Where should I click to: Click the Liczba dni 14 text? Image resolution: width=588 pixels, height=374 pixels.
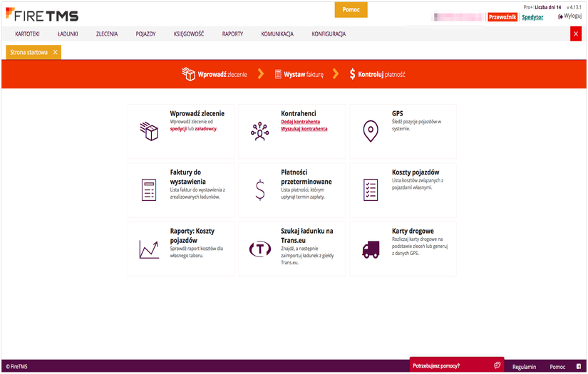point(548,7)
